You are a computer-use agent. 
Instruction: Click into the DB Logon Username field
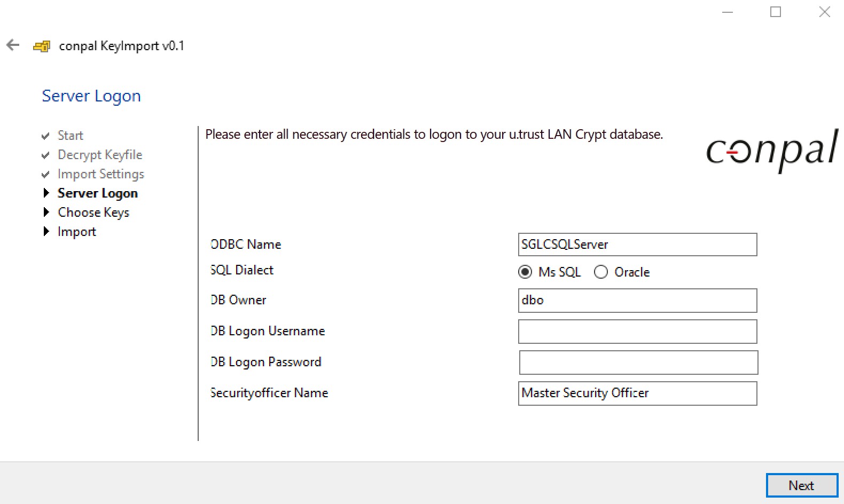click(x=637, y=332)
